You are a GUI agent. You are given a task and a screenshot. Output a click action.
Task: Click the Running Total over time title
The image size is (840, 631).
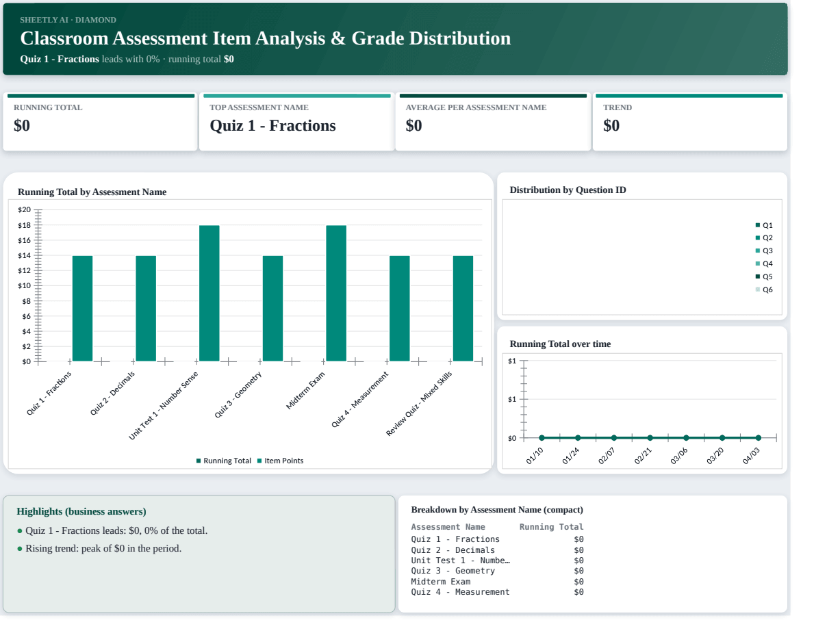coord(561,344)
